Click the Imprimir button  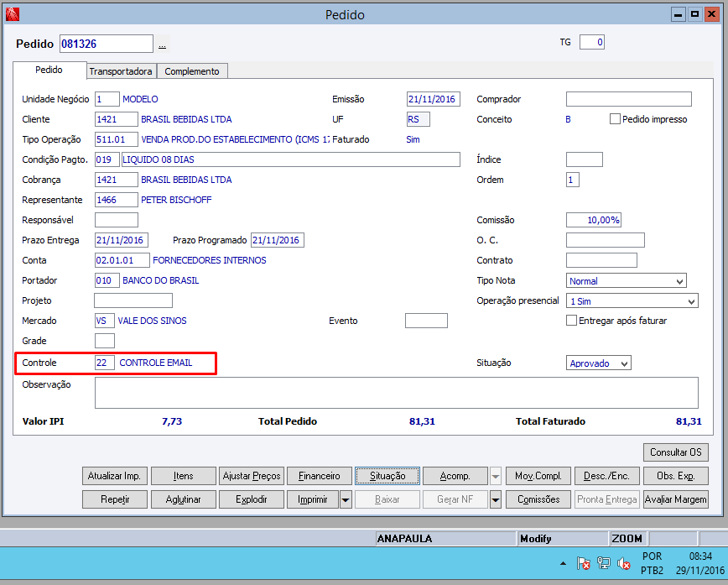(x=313, y=499)
